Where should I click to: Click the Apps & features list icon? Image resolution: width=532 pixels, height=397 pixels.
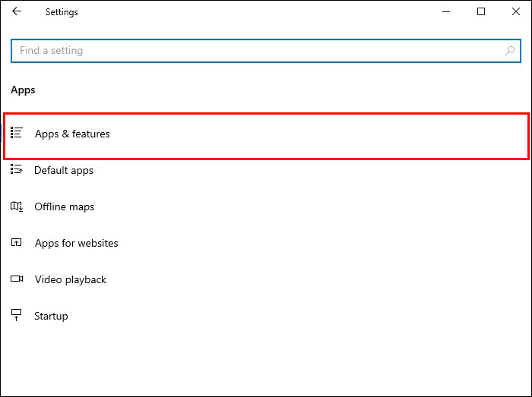click(17, 134)
